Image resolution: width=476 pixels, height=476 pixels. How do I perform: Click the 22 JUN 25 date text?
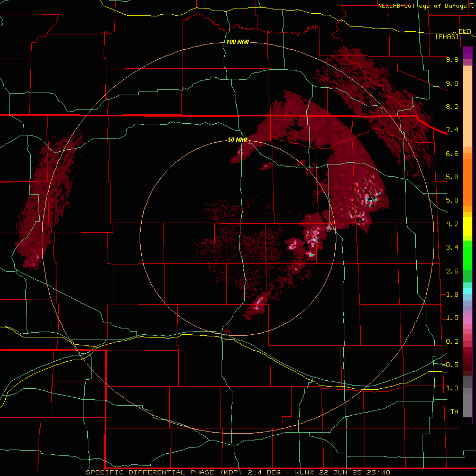340,472
